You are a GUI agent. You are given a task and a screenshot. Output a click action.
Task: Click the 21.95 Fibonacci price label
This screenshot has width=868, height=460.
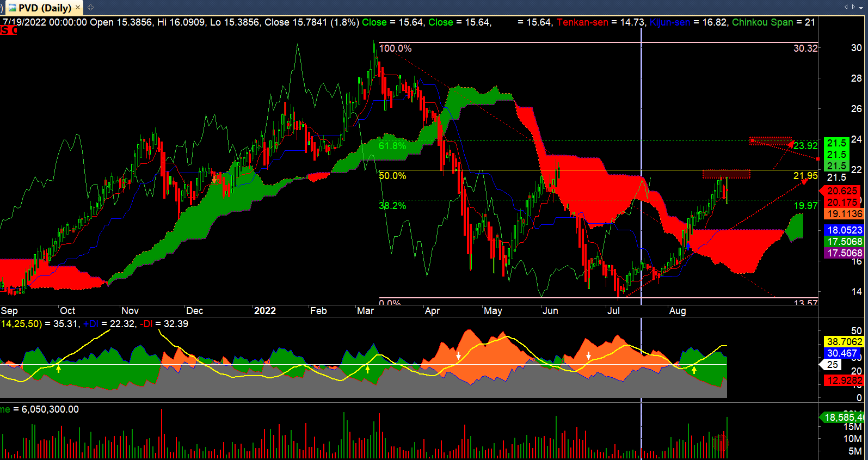coord(805,176)
